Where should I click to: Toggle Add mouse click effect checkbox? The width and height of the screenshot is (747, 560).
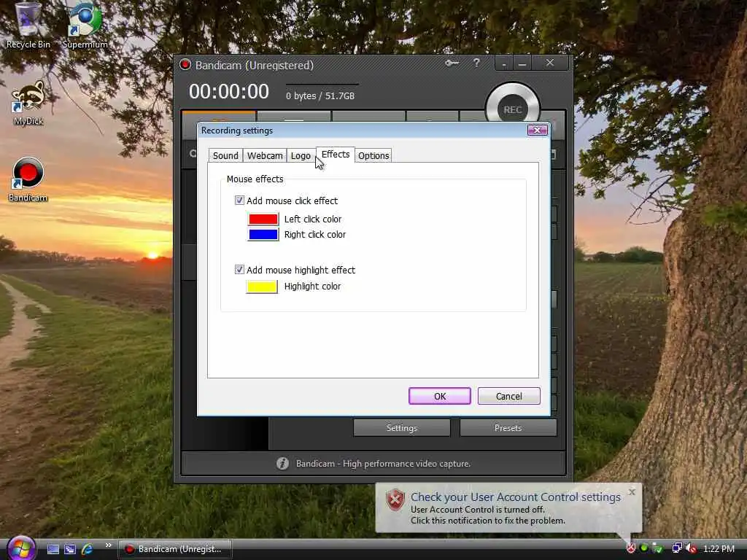239,201
